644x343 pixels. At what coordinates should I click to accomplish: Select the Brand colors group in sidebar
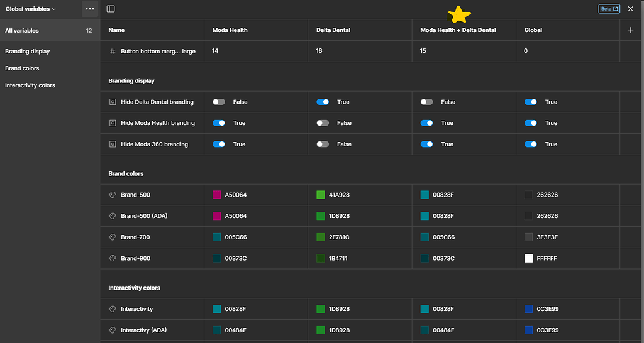(x=22, y=68)
